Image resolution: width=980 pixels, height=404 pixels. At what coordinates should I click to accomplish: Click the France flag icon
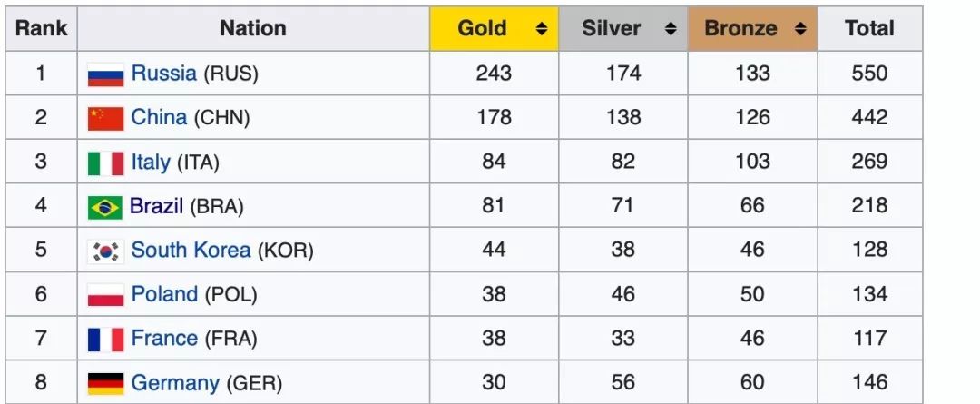[105, 340]
